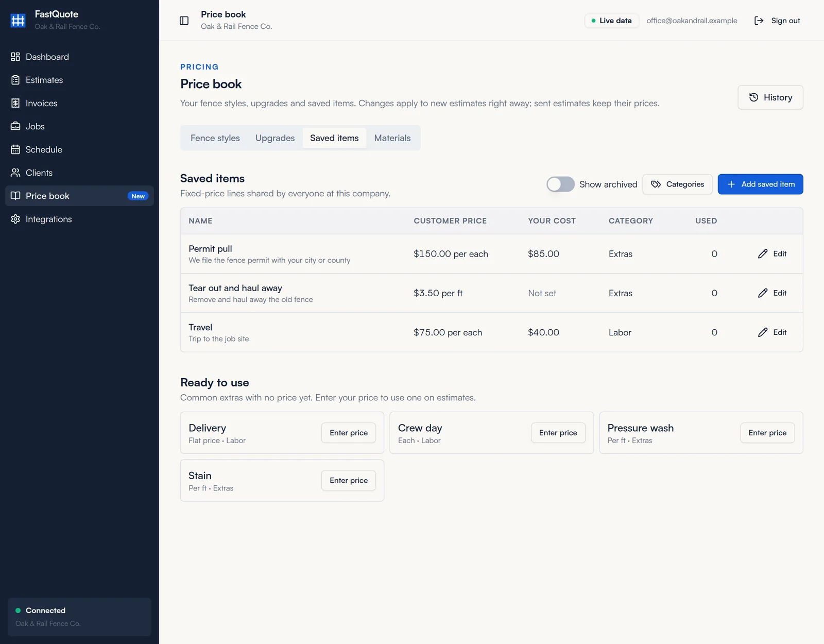Click the Clients people icon
This screenshot has width=824, height=644.
click(15, 173)
